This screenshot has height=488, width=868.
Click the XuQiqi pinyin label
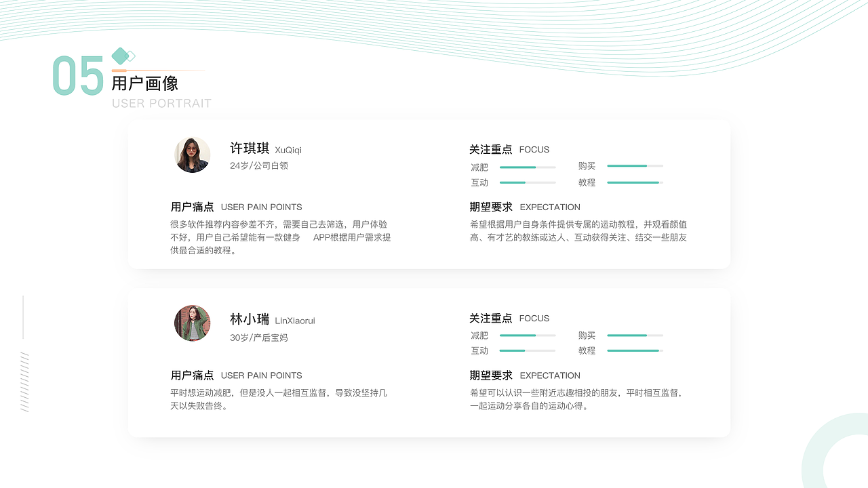(288, 150)
